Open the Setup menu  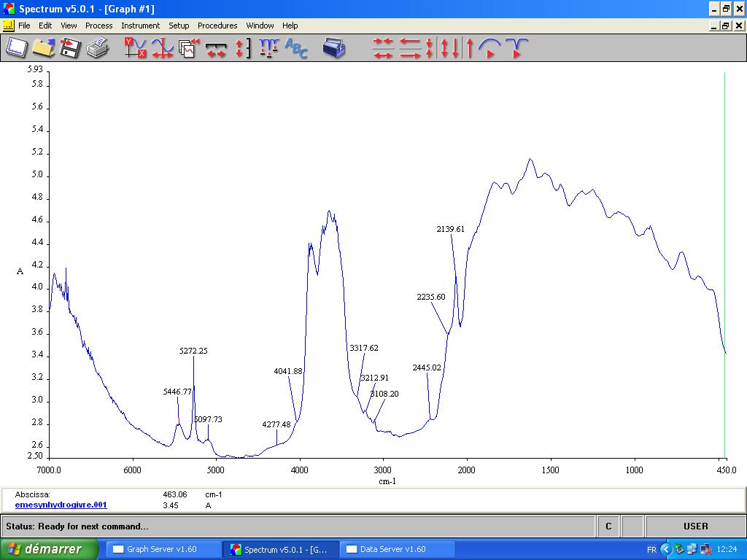point(179,26)
